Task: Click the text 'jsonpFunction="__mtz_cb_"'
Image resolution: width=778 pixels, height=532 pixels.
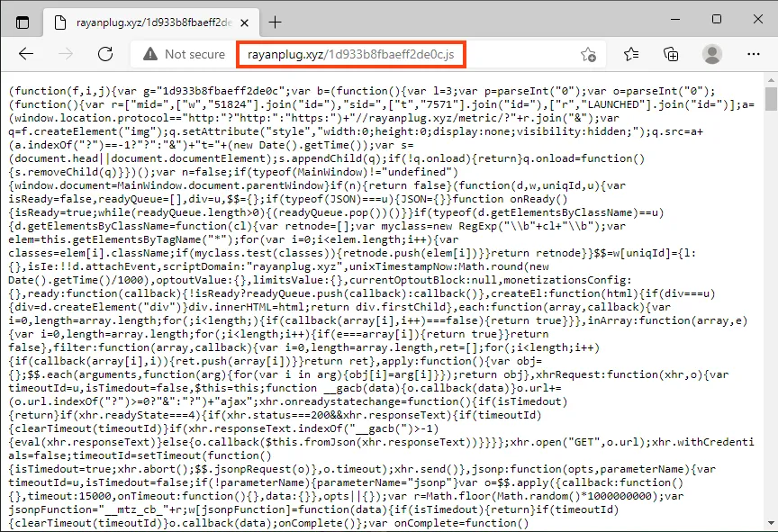Action: pyautogui.click(x=89, y=509)
